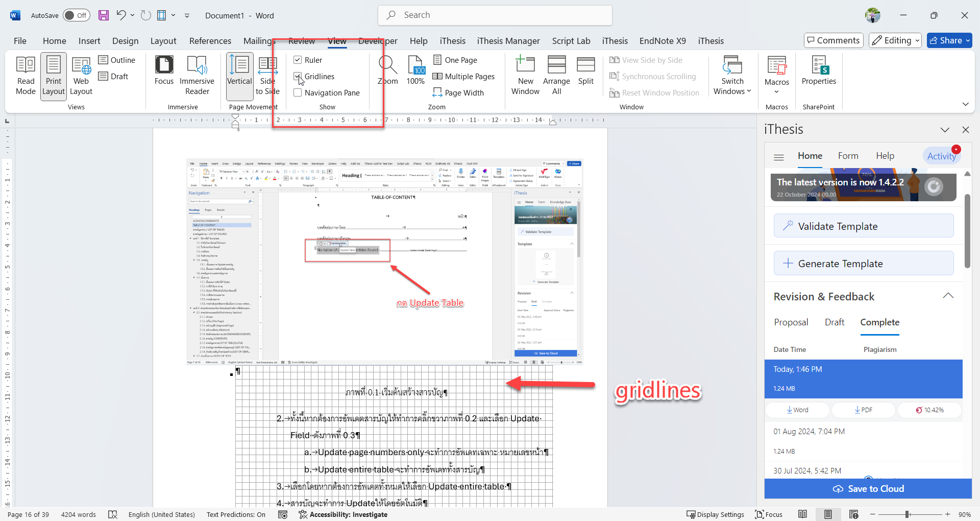The height and width of the screenshot is (521, 980).
Task: Download the Word file version
Action: point(798,410)
